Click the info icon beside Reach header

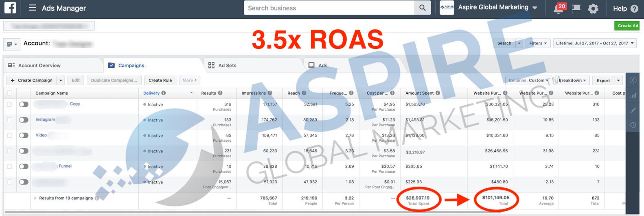pos(304,93)
